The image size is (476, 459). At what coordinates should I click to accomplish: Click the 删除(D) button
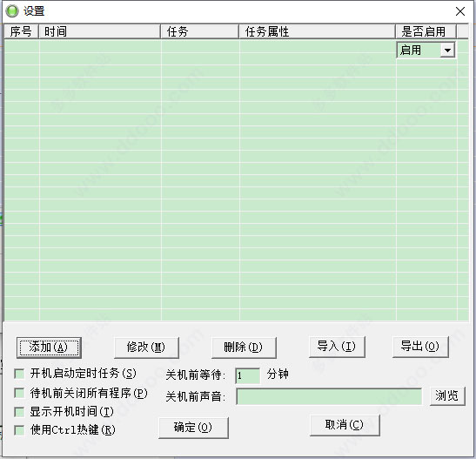244,348
